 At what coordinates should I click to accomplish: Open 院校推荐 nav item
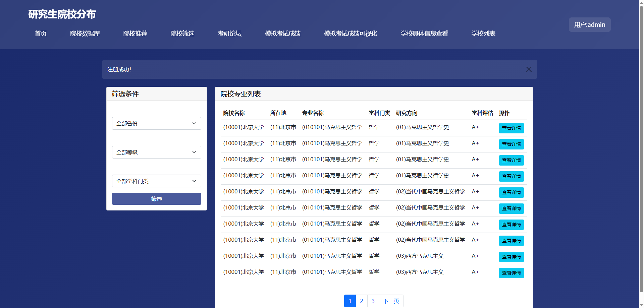pyautogui.click(x=135, y=34)
